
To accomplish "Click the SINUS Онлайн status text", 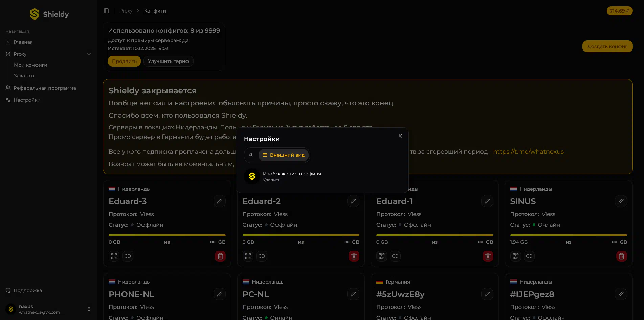I will tap(549, 225).
